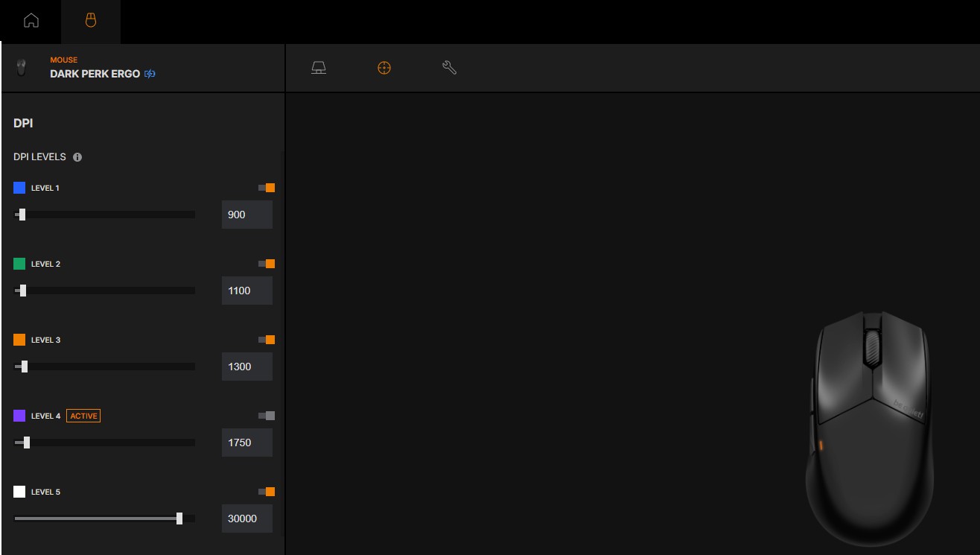This screenshot has height=555, width=980.
Task: Disable DPI Level 1 toggle
Action: (x=267, y=188)
